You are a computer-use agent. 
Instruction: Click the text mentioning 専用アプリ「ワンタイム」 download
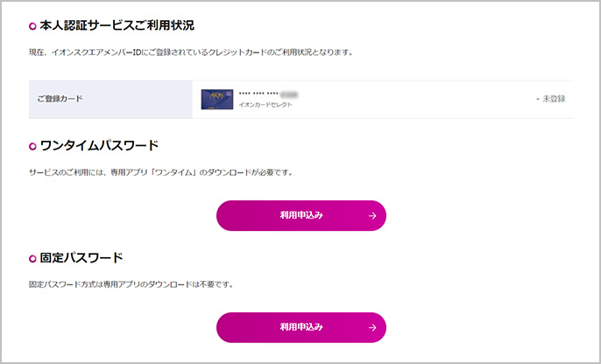[x=161, y=172]
